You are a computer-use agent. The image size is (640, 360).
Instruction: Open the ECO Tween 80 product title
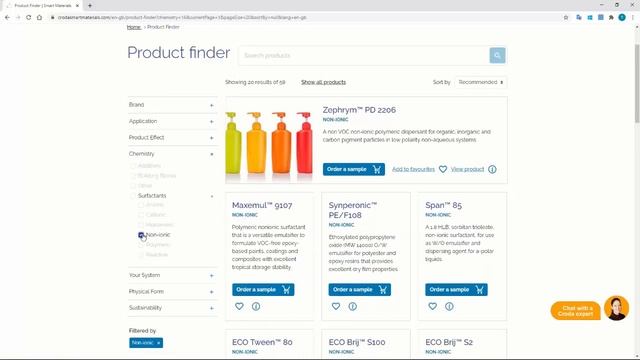click(262, 342)
